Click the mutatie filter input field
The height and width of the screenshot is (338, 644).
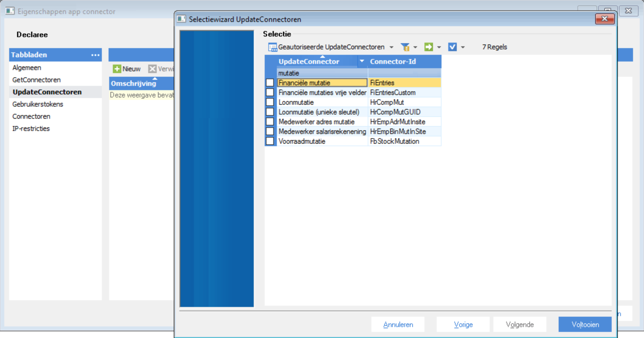tap(322, 73)
